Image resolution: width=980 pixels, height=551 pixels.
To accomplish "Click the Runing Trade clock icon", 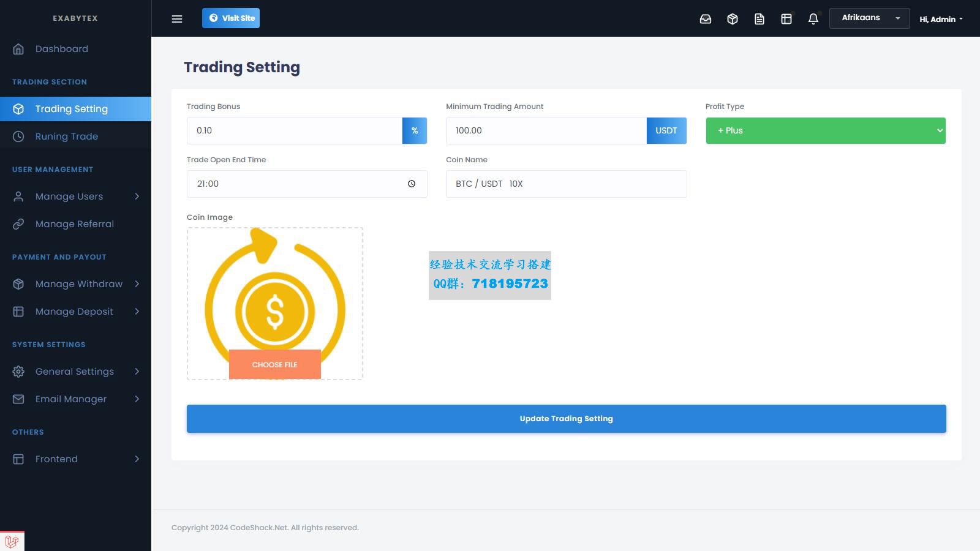I will 18,137.
